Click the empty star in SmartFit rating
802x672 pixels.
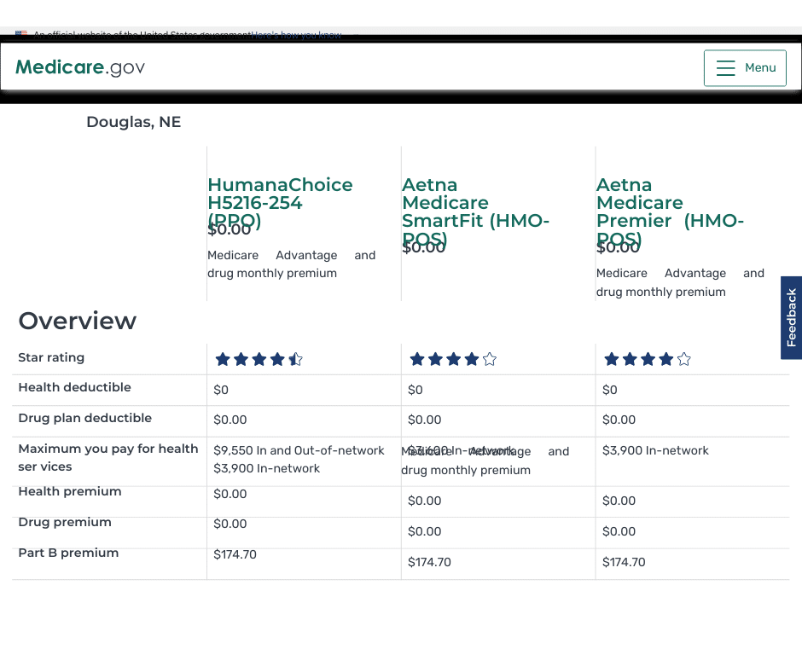click(x=490, y=359)
